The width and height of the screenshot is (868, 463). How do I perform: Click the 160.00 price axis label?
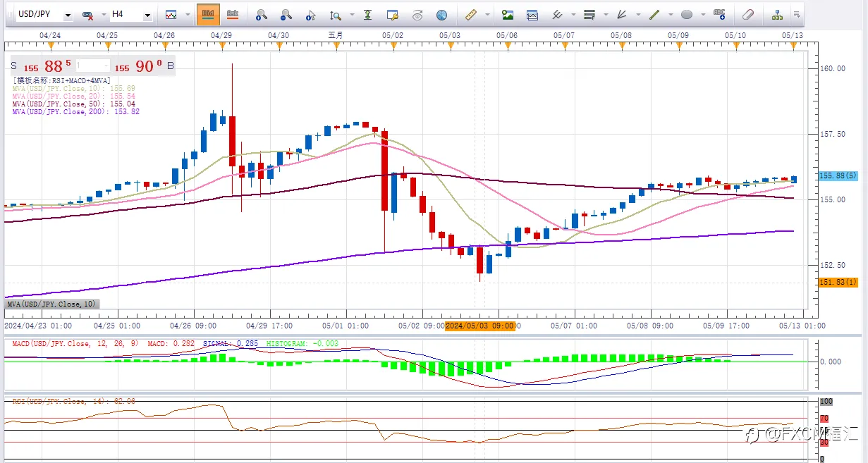pyautogui.click(x=832, y=68)
